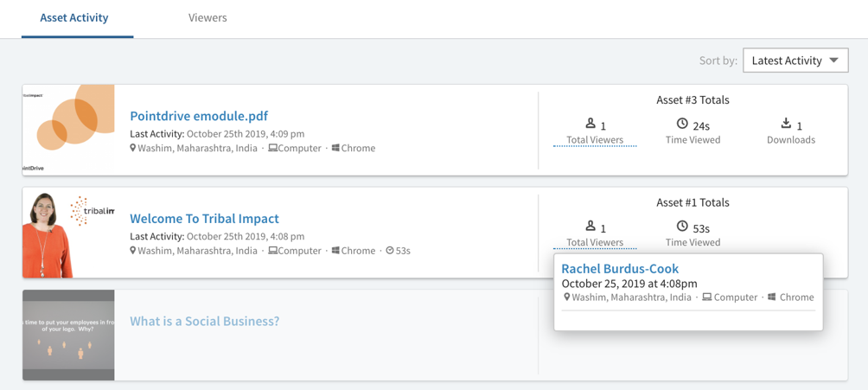
Task: Click the clock icon in Asset #3 Totals
Action: click(x=682, y=124)
